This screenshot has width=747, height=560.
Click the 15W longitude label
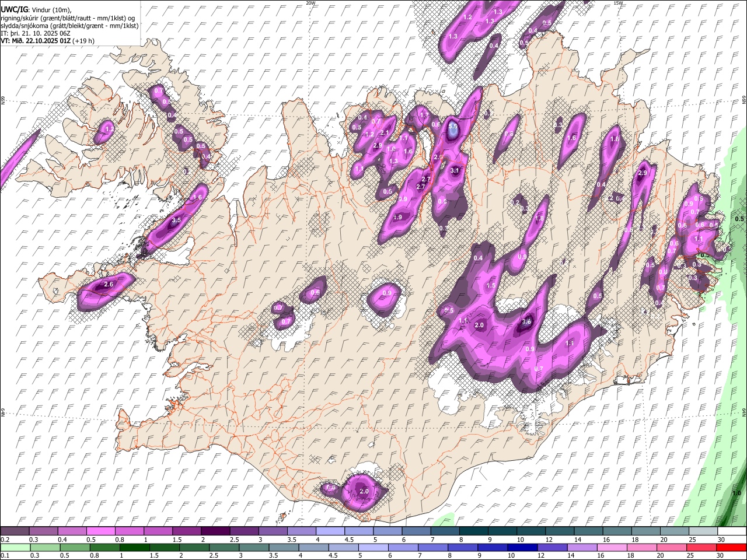click(x=618, y=3)
